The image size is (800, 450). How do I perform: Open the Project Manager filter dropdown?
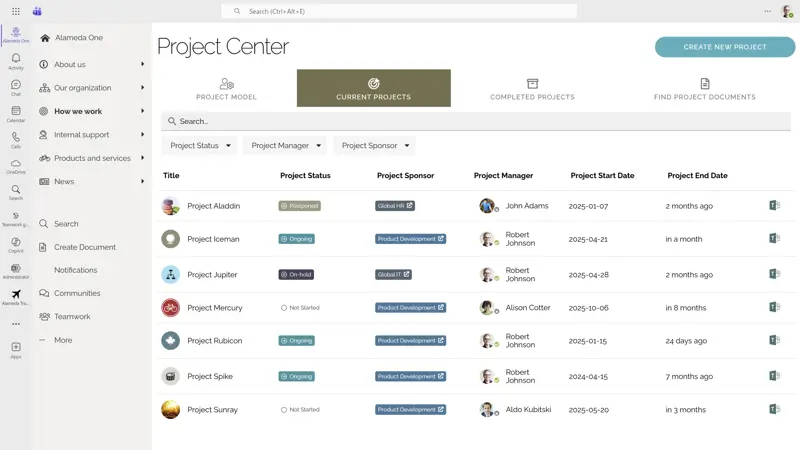point(286,145)
